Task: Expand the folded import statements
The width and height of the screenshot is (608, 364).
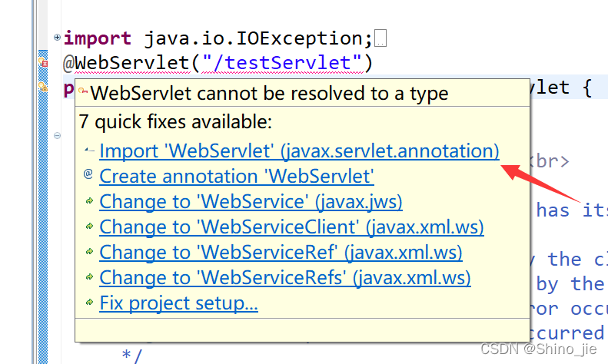Action: tap(58, 37)
